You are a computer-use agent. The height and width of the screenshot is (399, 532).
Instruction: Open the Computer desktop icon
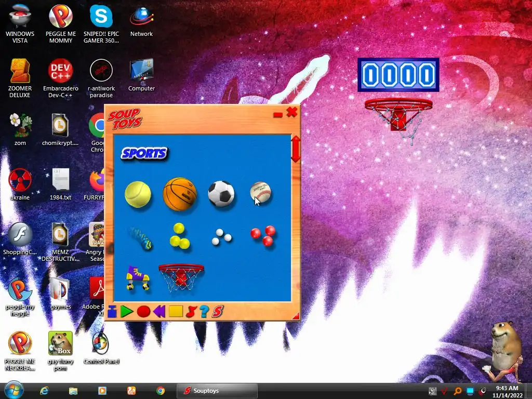pyautogui.click(x=141, y=75)
